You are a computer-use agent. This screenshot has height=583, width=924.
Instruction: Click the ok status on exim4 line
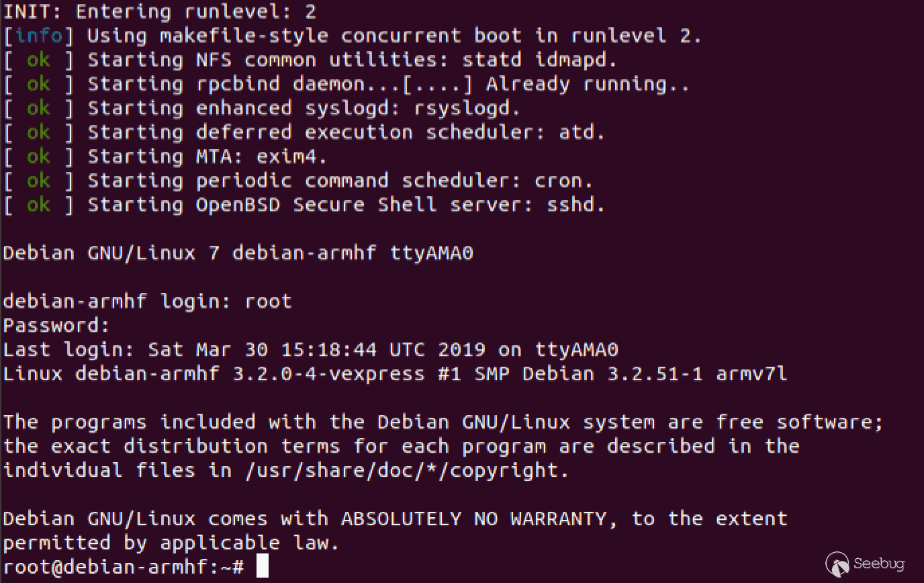(38, 156)
